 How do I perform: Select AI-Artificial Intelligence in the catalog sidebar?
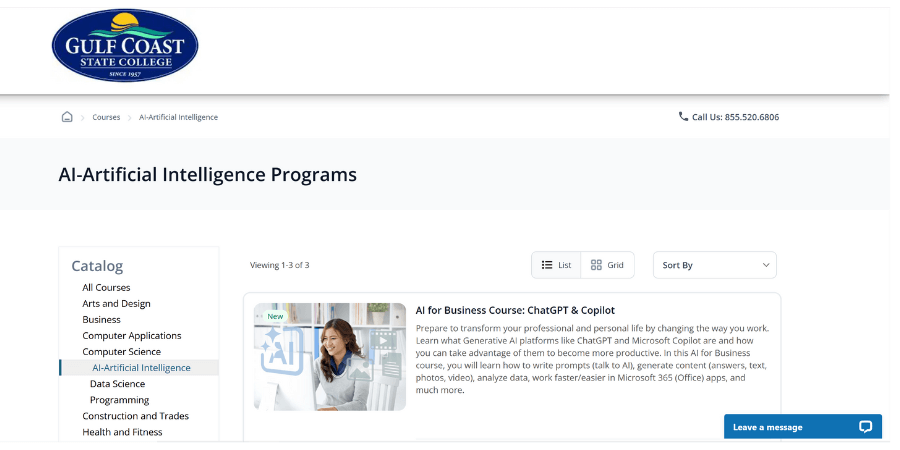(141, 368)
